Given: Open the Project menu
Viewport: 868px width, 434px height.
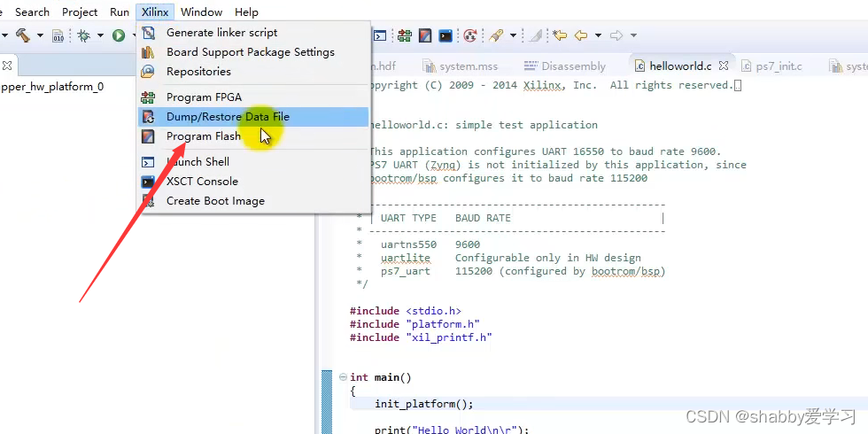Looking at the screenshot, I should [80, 12].
